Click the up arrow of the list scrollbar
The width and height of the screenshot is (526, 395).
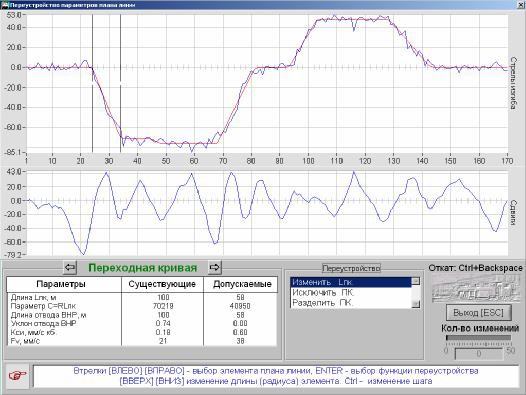coord(416,281)
